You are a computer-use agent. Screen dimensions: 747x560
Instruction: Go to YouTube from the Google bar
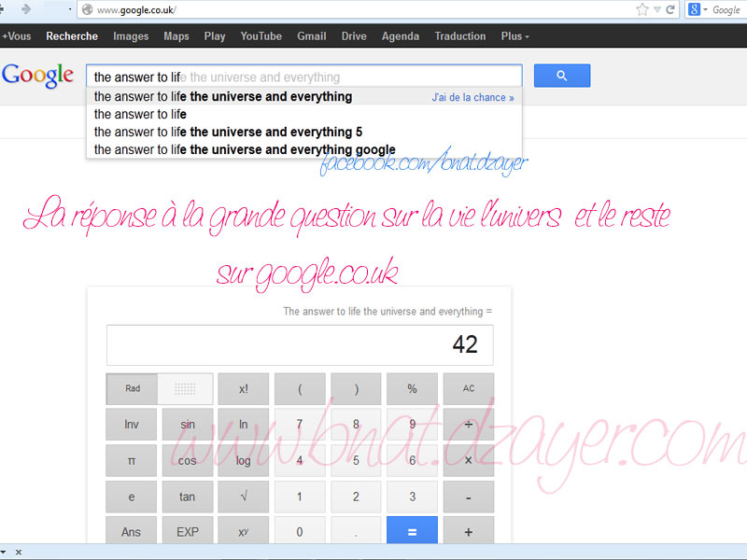click(261, 36)
